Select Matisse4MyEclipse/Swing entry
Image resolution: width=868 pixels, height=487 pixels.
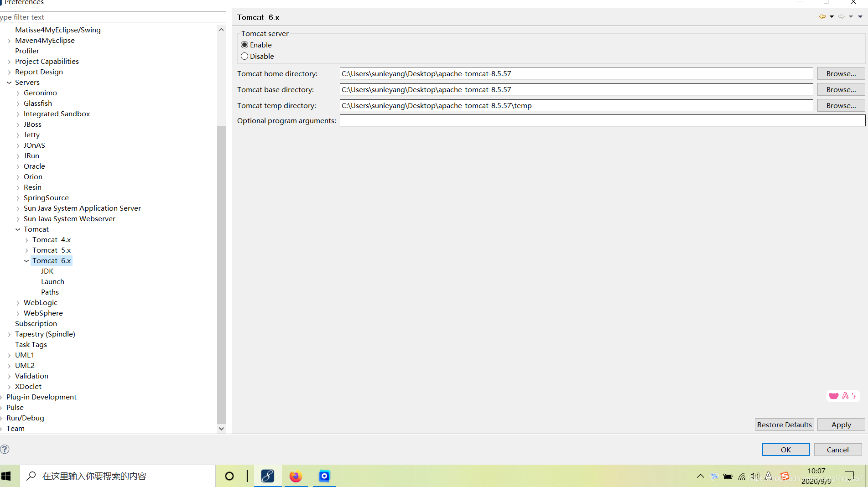pos(58,30)
